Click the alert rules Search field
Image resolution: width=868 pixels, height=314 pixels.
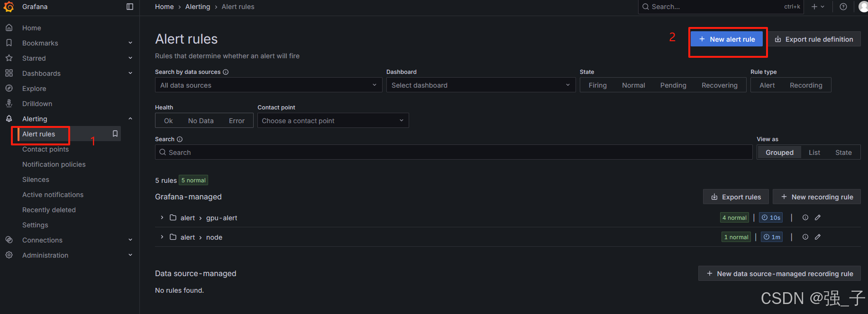tap(454, 153)
